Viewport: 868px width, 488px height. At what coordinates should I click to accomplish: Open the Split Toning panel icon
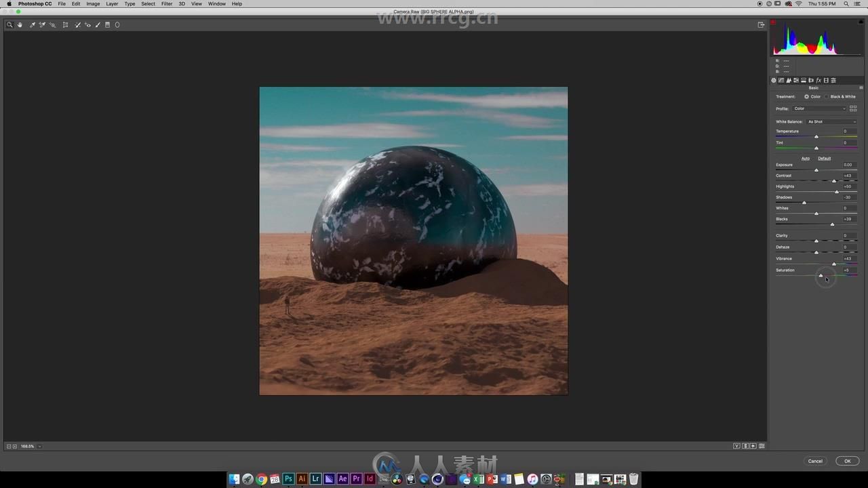point(804,80)
